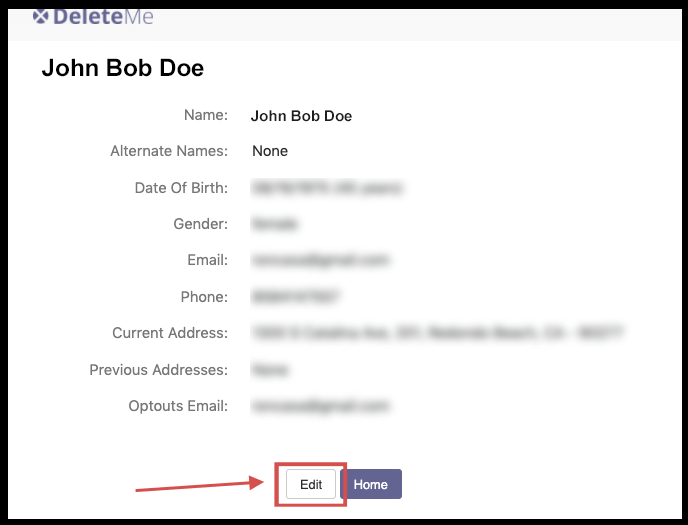The image size is (688, 525).
Task: Go to Home using the purple button
Action: point(371,484)
